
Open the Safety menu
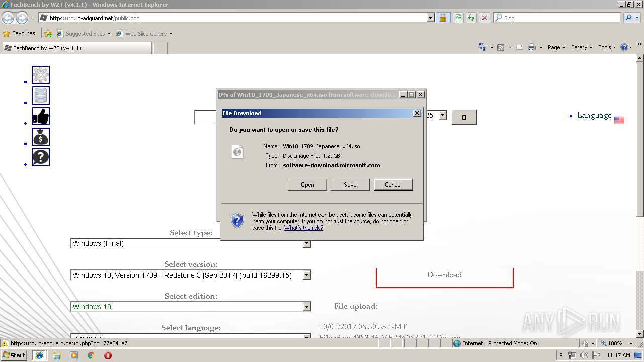[x=582, y=47]
